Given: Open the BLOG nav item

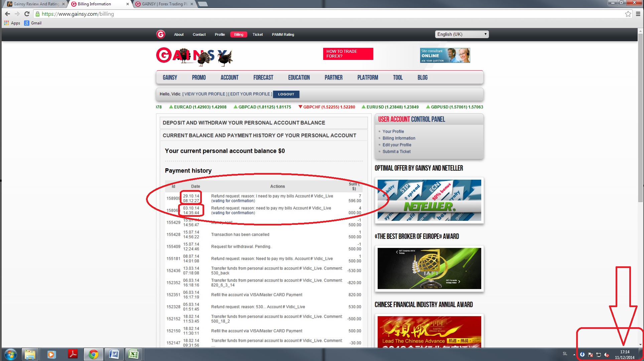Looking at the screenshot, I should (x=422, y=78).
